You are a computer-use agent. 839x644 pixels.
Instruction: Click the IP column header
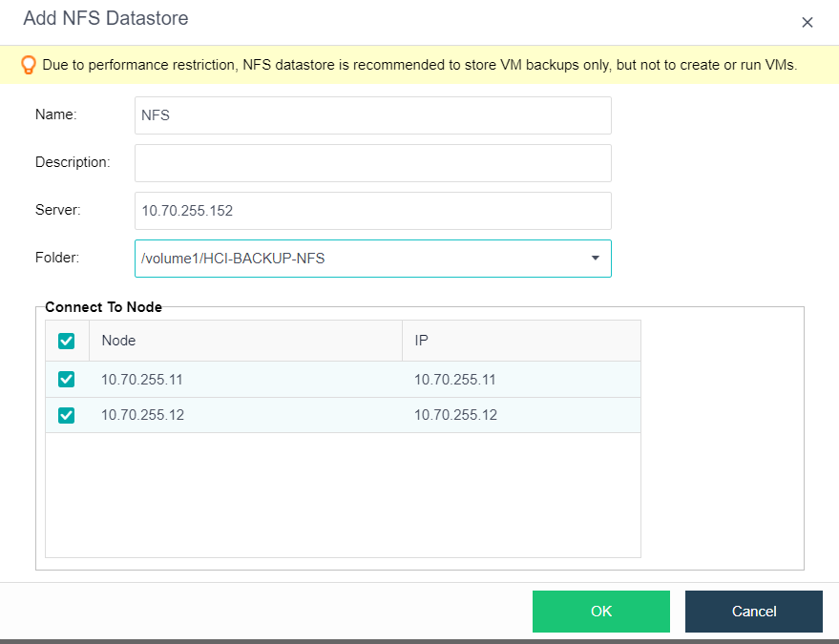click(x=421, y=341)
